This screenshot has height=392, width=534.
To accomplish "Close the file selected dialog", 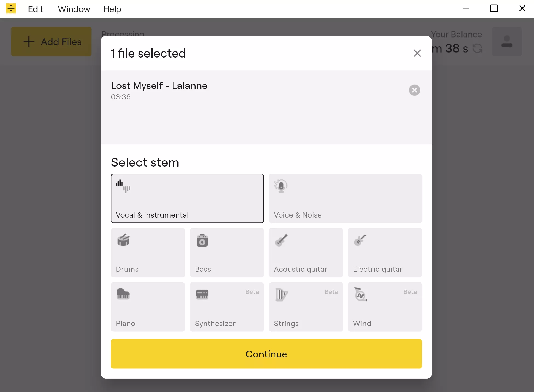I will coord(417,53).
